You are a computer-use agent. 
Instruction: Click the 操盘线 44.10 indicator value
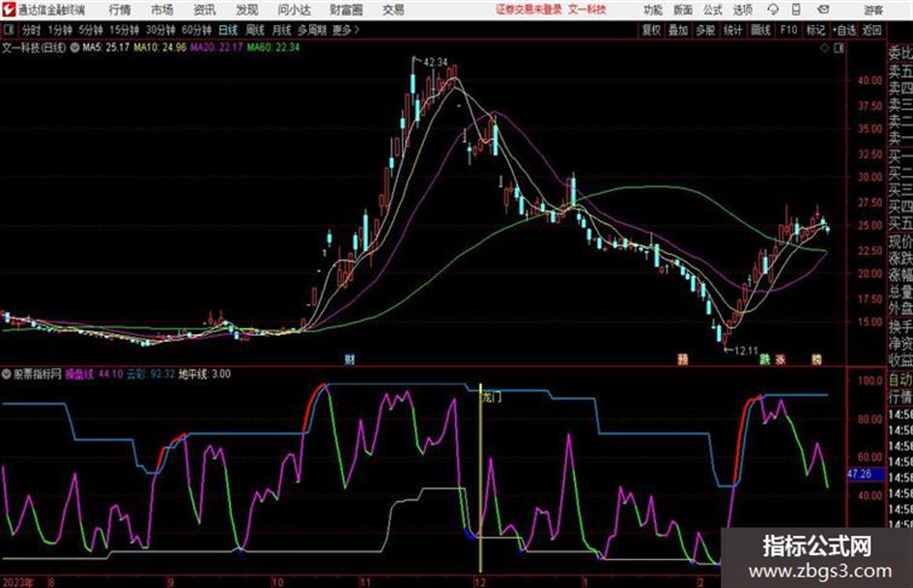(94, 374)
